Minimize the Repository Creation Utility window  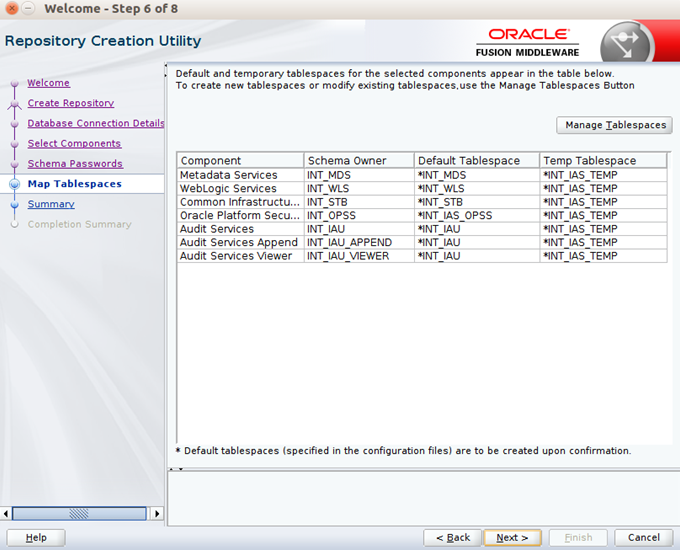[28, 8]
